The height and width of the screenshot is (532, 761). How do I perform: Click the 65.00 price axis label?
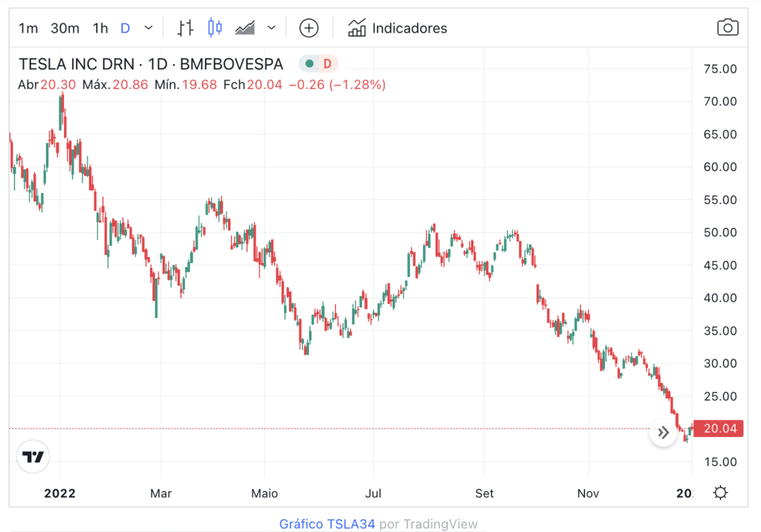click(x=720, y=134)
